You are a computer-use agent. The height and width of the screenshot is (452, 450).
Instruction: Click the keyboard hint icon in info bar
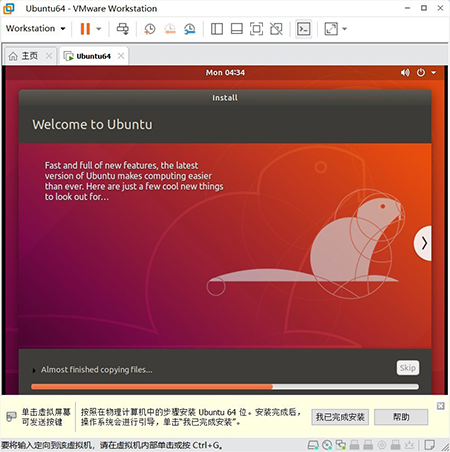[12, 416]
